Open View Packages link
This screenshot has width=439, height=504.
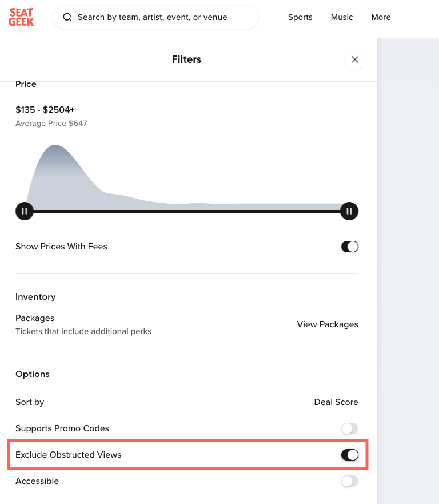328,324
